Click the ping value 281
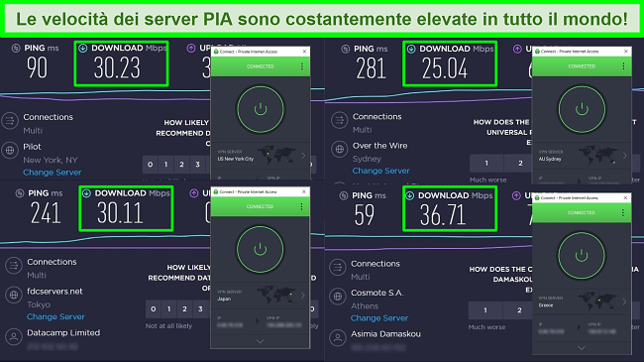Viewport: 644px width, 362px height. (371, 68)
